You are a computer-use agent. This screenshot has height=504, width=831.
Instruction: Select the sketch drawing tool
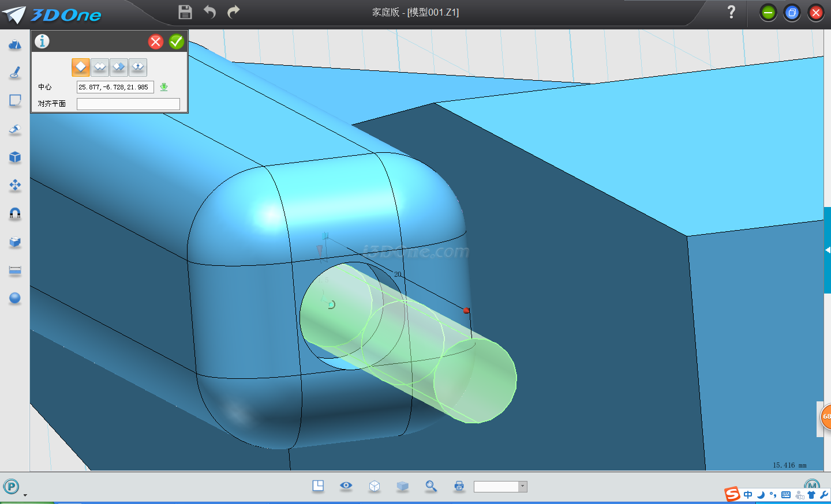[15, 73]
